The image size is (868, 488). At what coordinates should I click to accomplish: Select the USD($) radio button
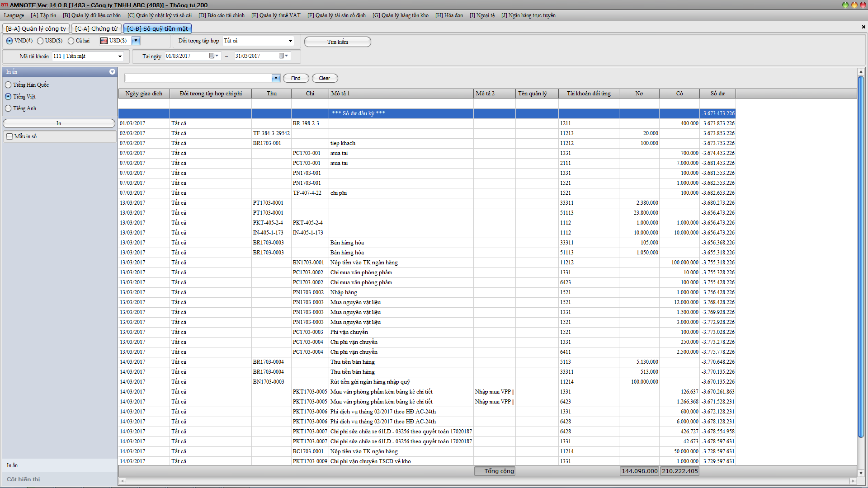click(41, 41)
